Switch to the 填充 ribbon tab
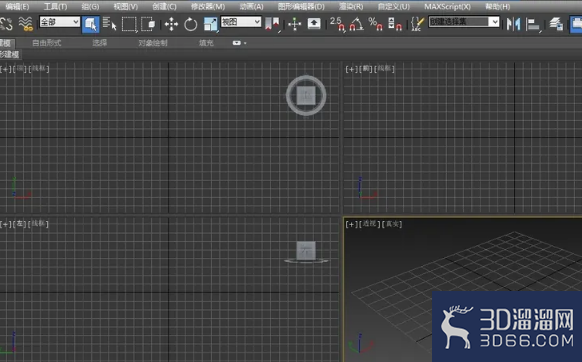 coord(206,43)
